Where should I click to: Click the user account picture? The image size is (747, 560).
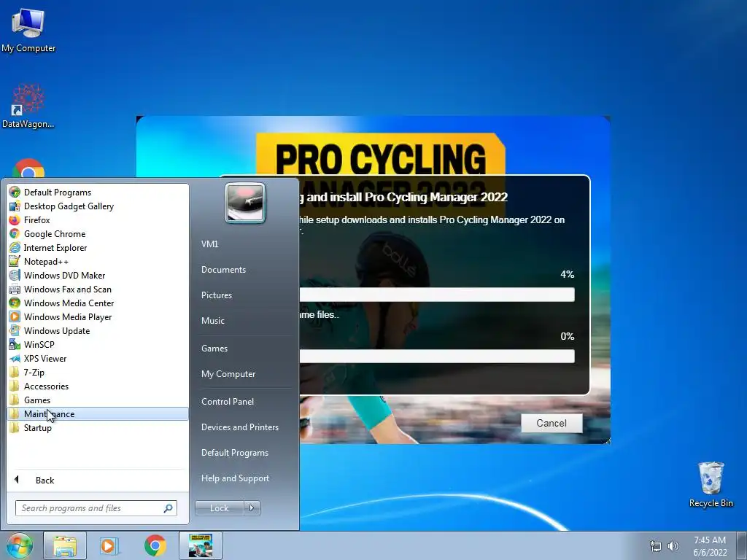point(245,203)
